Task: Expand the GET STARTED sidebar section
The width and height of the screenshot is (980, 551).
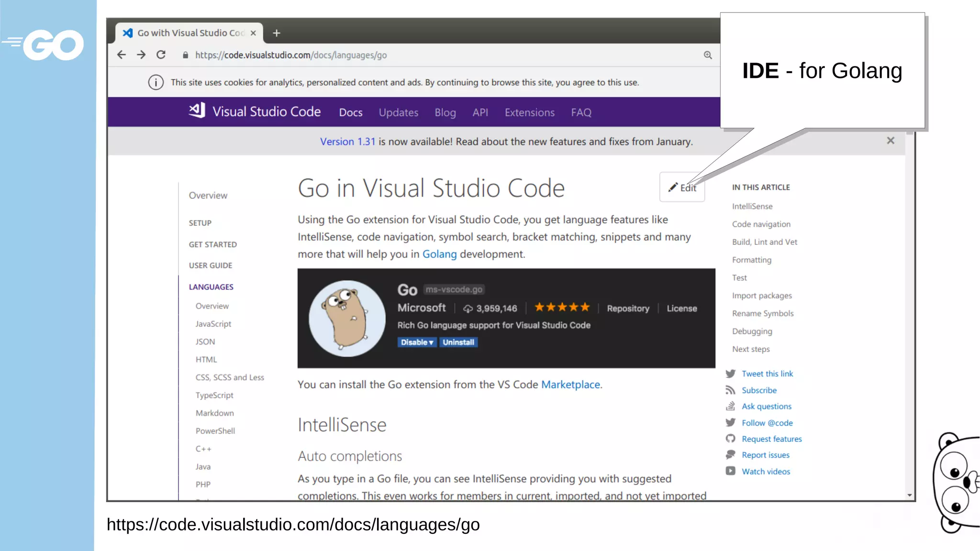Action: tap(212, 244)
